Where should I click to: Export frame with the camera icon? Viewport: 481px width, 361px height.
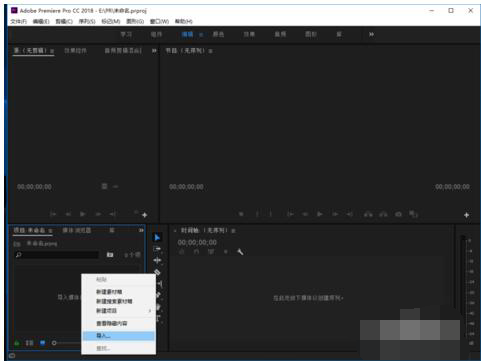[x=398, y=214]
